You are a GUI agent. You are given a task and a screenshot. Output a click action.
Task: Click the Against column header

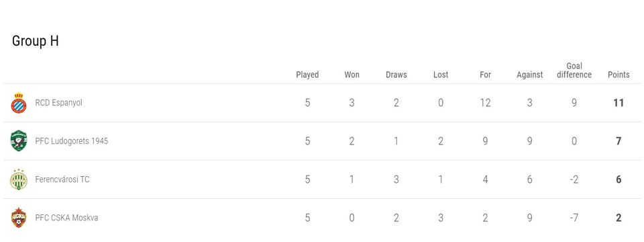tap(530, 75)
